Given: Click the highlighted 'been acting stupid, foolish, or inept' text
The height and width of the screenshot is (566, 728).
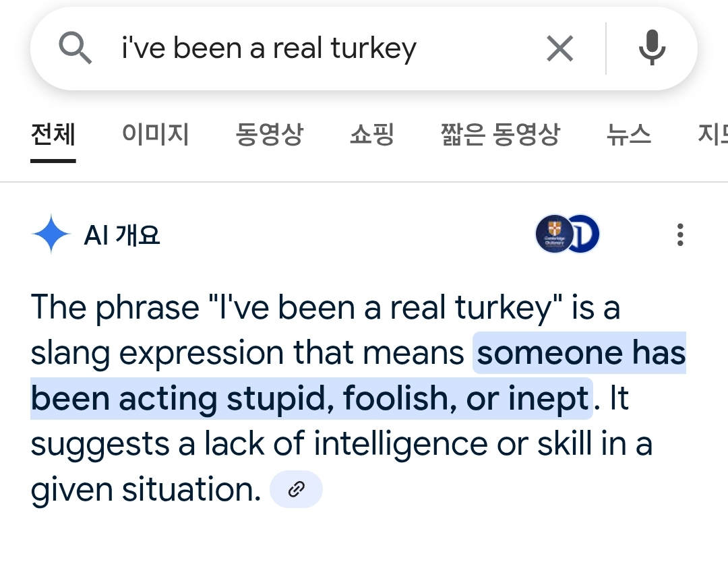Looking at the screenshot, I should pyautogui.click(x=311, y=398).
